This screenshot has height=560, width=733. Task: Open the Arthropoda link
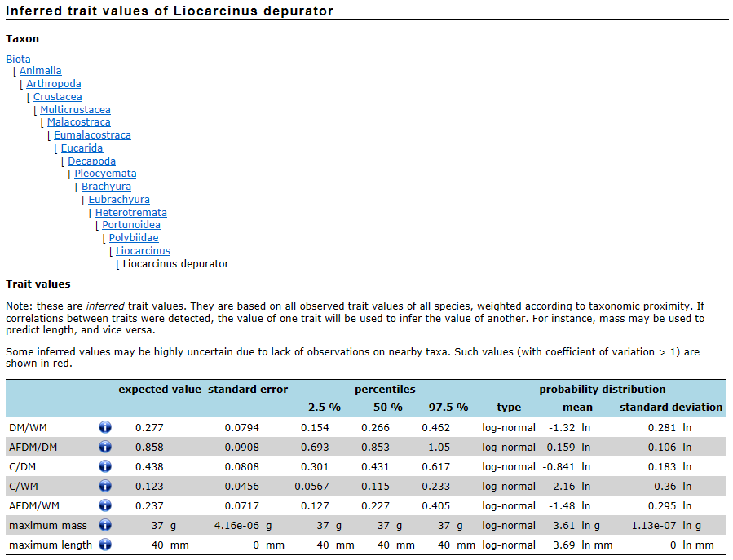pos(53,84)
